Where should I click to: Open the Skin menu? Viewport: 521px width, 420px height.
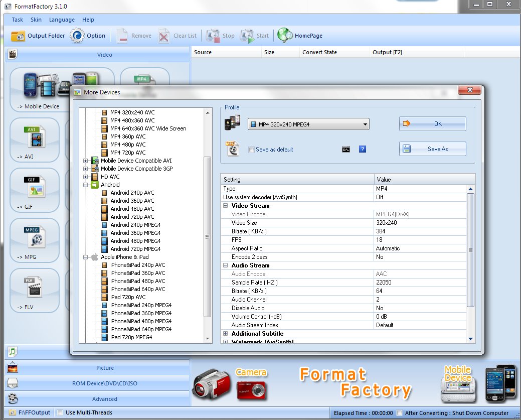36,20
